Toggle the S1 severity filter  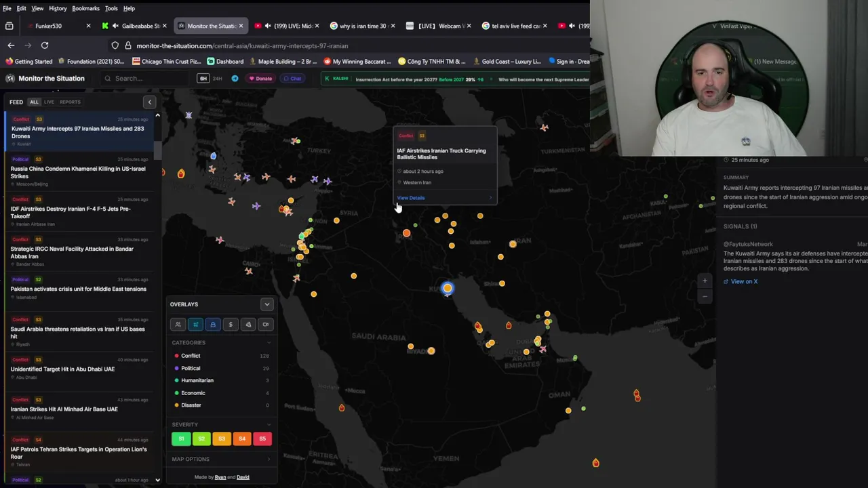coord(181,439)
